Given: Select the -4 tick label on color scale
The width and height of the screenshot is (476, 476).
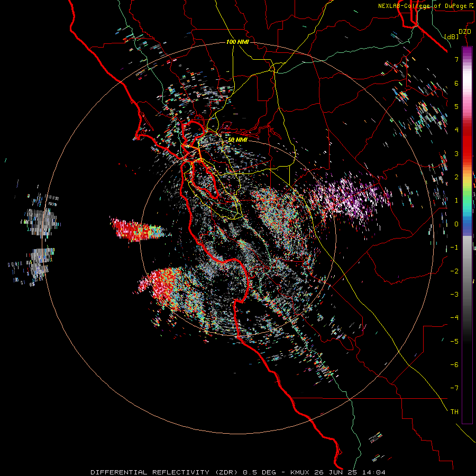Looking at the screenshot, I should pos(454,318).
